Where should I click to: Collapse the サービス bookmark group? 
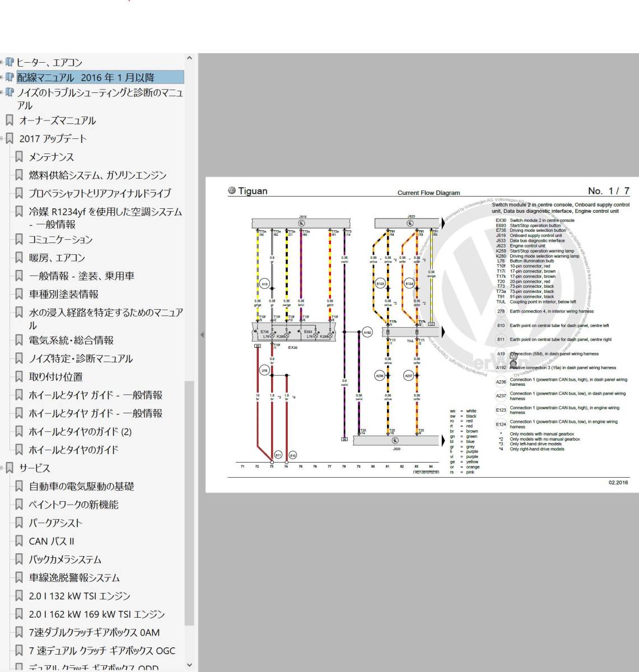coord(2,468)
